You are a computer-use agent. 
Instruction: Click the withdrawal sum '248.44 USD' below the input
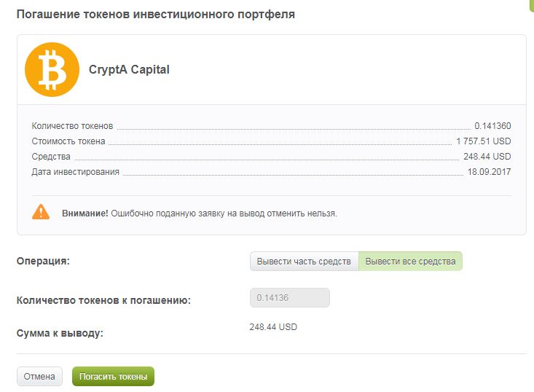[273, 327]
